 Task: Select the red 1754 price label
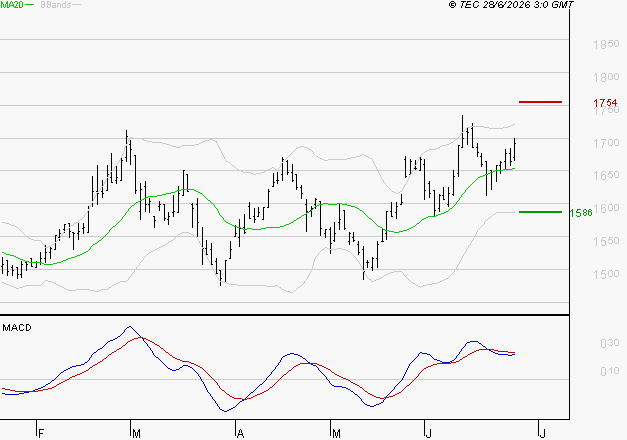click(605, 103)
